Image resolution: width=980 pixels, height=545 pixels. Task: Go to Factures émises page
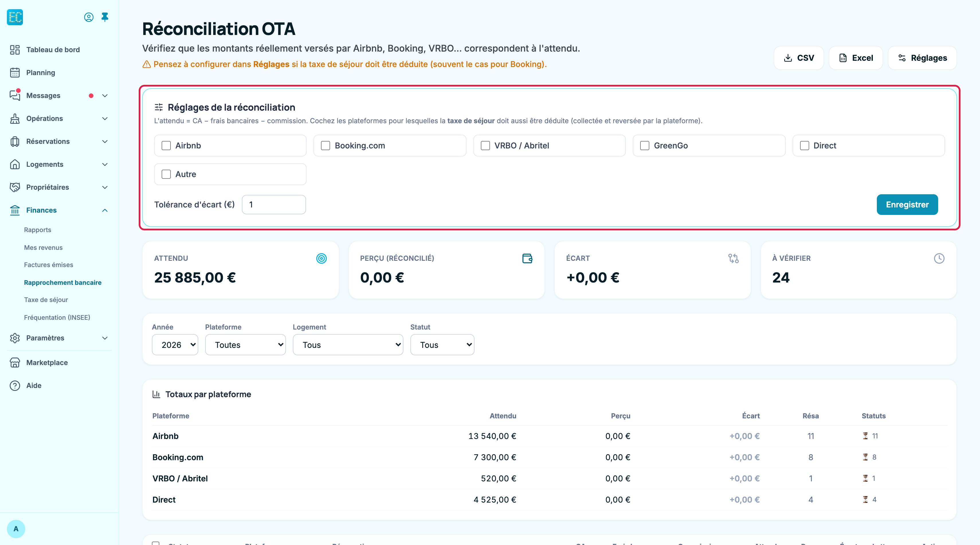pyautogui.click(x=49, y=265)
